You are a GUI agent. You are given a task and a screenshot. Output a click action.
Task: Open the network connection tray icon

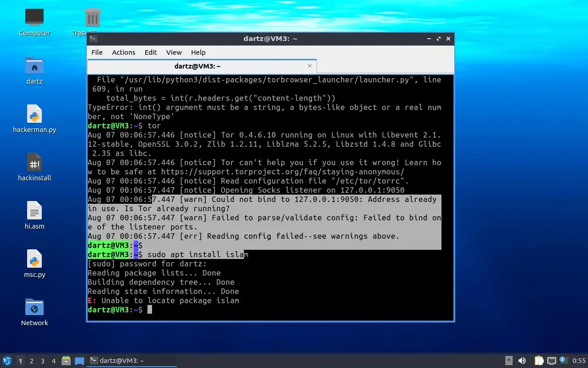coord(551,361)
